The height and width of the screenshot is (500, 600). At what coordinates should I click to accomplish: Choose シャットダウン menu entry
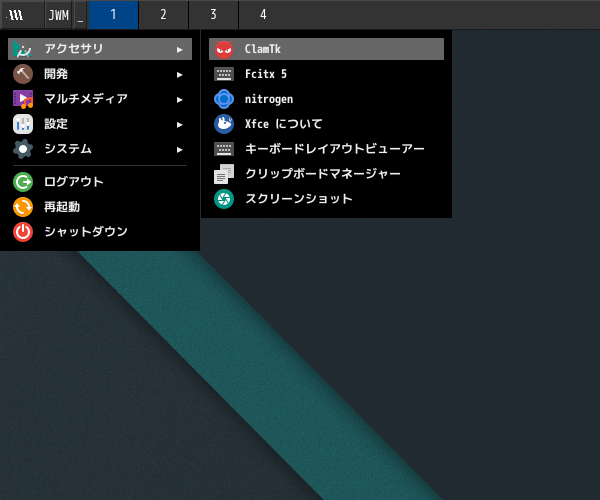click(x=100, y=232)
